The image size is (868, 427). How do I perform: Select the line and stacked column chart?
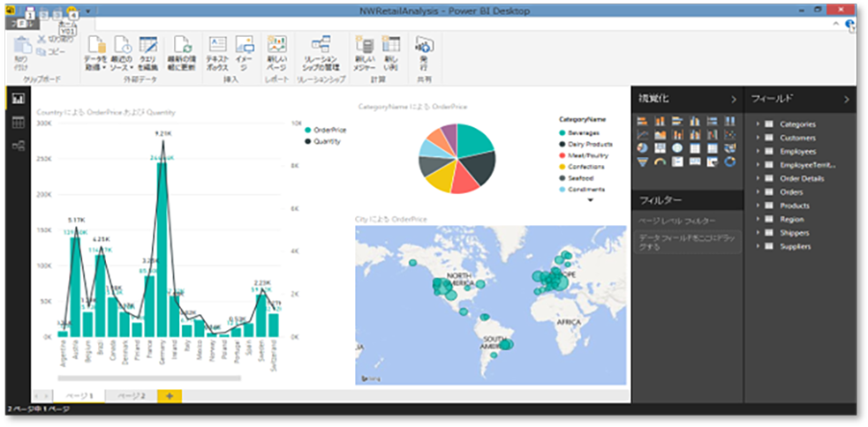677,134
